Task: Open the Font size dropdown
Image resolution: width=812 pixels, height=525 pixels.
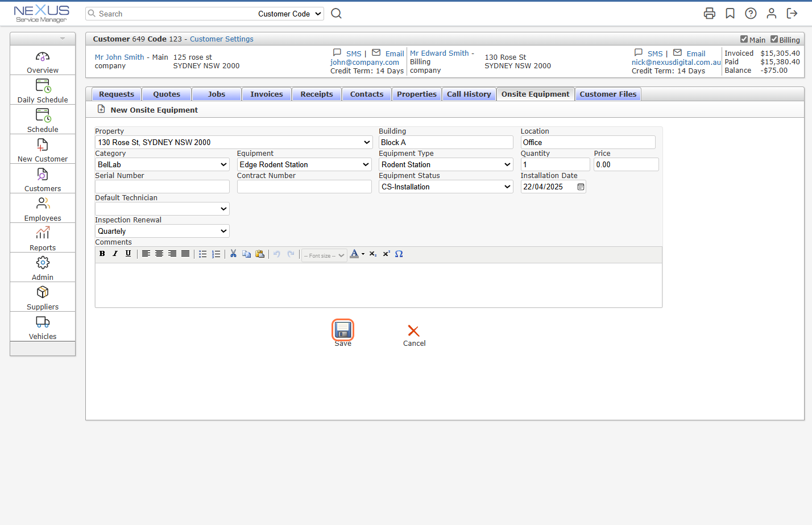Action: pyautogui.click(x=324, y=255)
